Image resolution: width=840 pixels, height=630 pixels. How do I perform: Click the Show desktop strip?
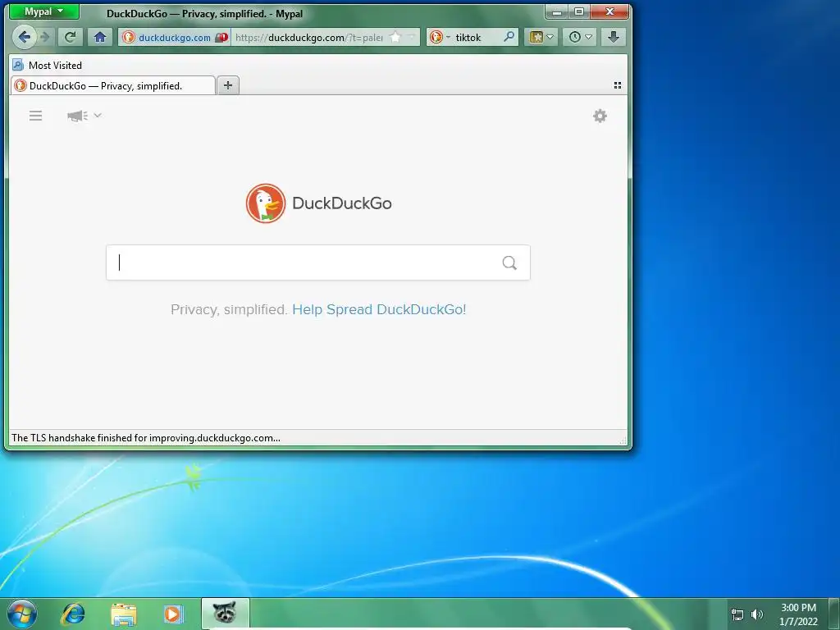(834, 614)
